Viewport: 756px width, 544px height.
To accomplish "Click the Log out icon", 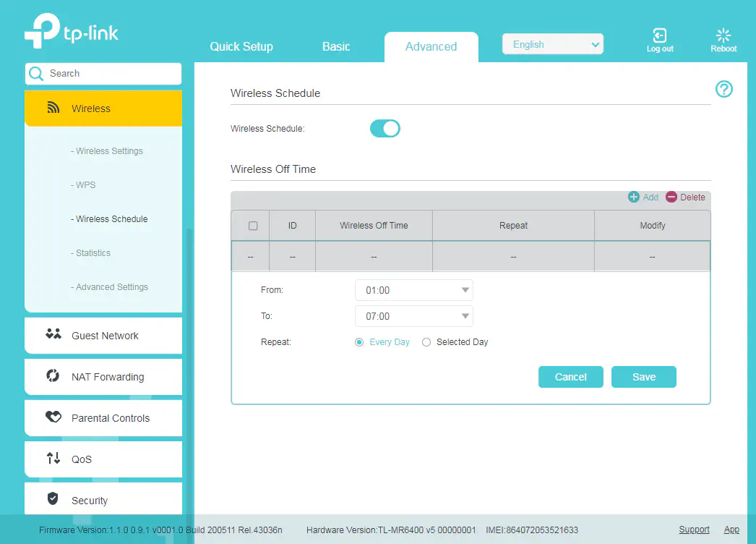I will (x=659, y=35).
